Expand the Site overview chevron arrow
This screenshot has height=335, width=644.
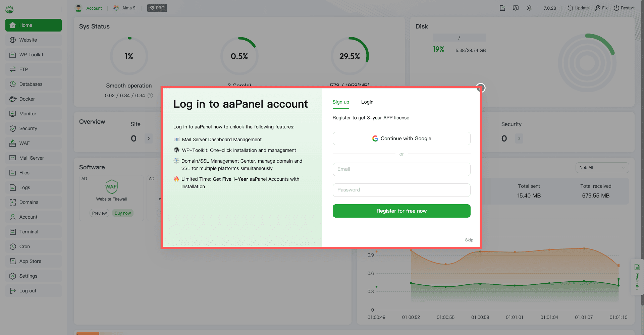(149, 138)
